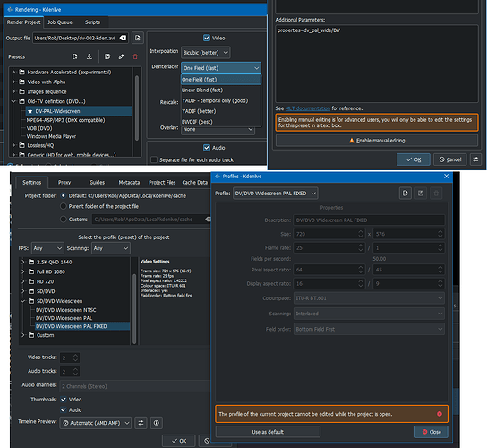Close the Profiles dialog with Close button
This screenshot has width=487, height=448.
tap(431, 432)
